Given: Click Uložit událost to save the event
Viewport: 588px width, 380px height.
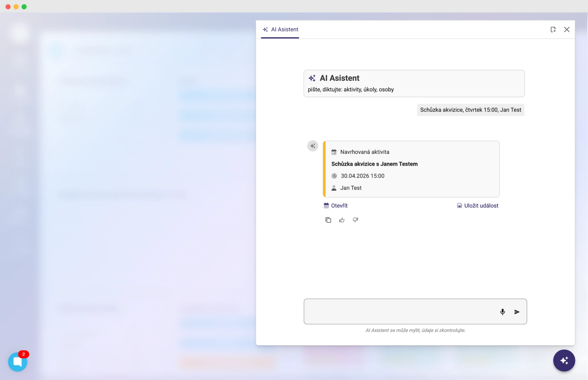Looking at the screenshot, I should [478, 206].
